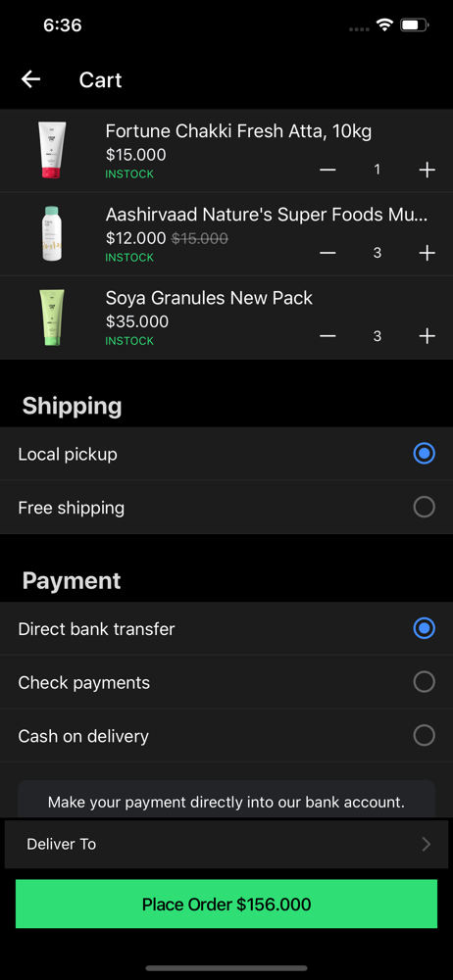
Task: View the Aashirvaad bottle product thumbnail
Action: click(52, 234)
